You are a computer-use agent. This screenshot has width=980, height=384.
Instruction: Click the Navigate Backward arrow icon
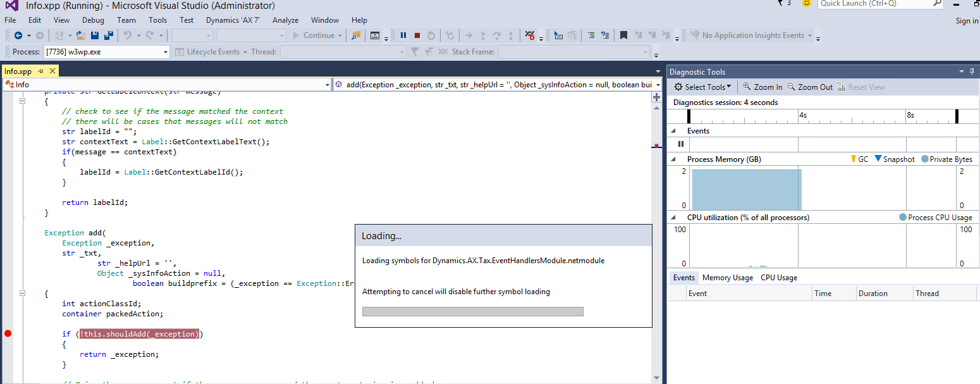18,35
